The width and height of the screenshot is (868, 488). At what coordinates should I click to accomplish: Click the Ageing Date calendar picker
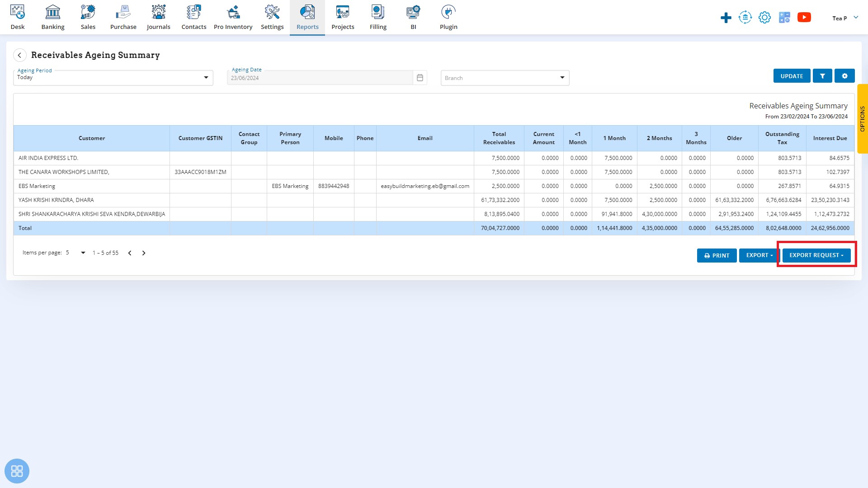[x=420, y=77]
